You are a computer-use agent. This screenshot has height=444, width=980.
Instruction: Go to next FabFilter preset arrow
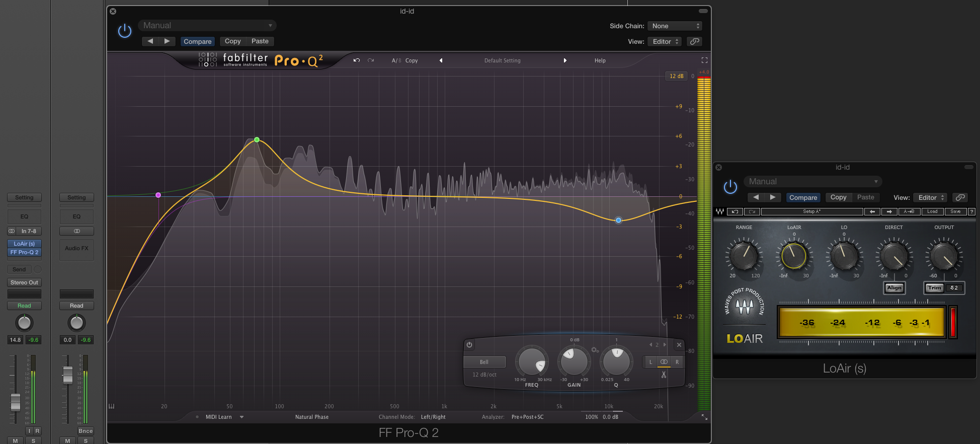click(565, 60)
